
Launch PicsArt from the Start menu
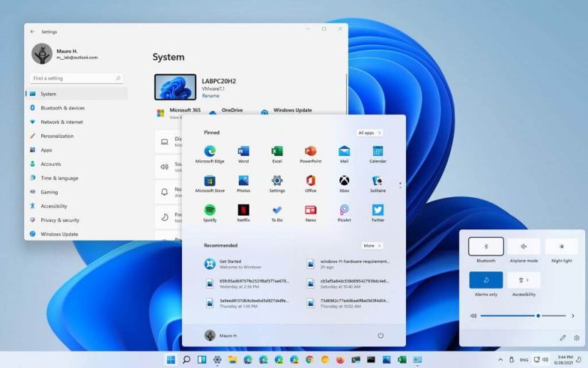pos(344,214)
